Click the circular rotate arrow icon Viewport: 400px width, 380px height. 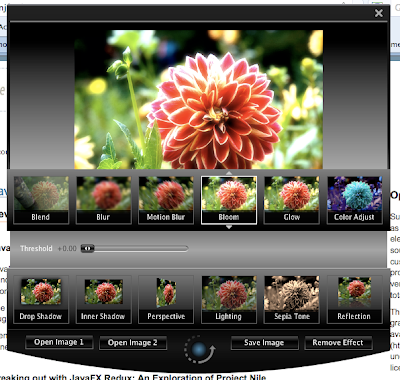click(199, 350)
